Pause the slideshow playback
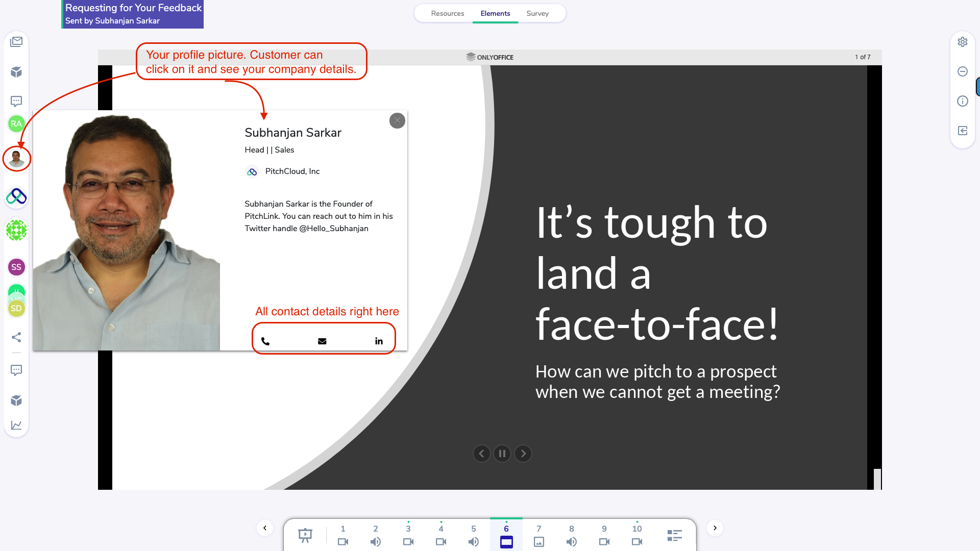The width and height of the screenshot is (980, 551). click(x=502, y=454)
